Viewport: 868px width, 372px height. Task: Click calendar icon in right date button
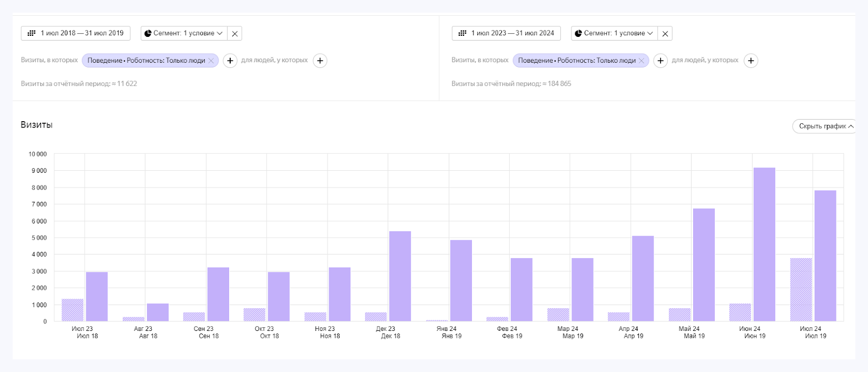(x=462, y=33)
